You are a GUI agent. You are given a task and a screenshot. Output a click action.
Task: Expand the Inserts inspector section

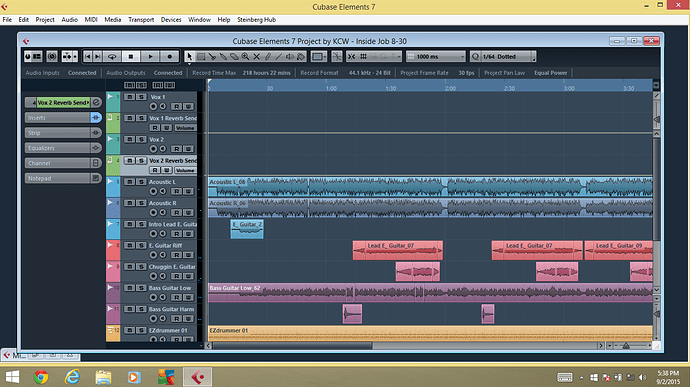click(x=58, y=118)
